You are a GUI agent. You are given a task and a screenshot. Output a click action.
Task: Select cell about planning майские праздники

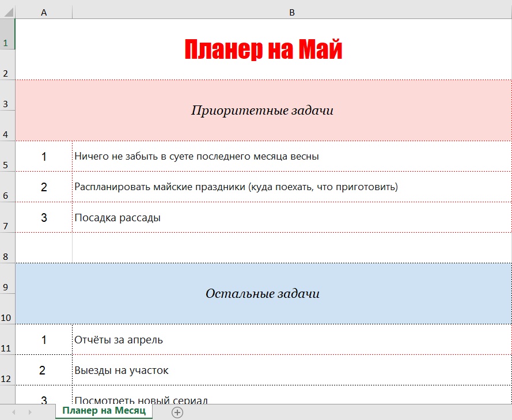(x=291, y=187)
